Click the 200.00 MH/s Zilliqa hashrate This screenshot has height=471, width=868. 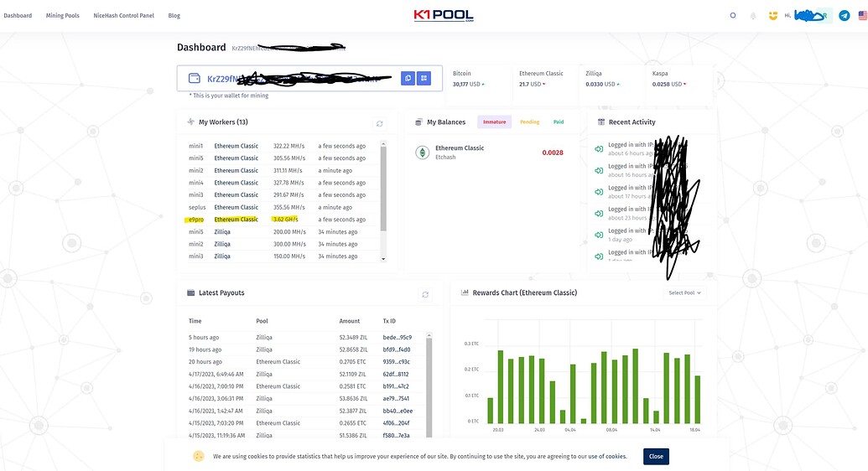point(289,232)
